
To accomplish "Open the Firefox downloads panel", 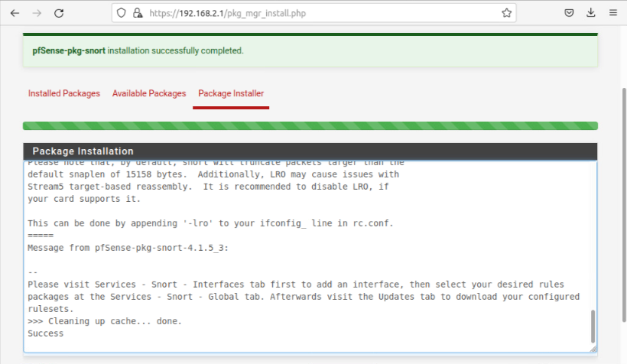I will click(591, 13).
